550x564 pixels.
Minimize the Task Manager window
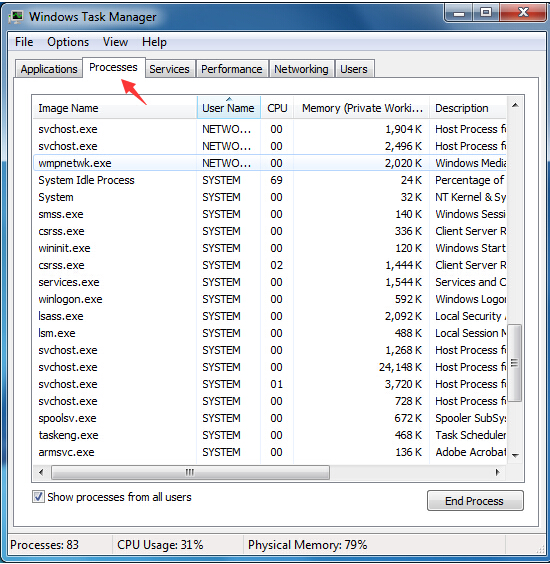point(459,13)
